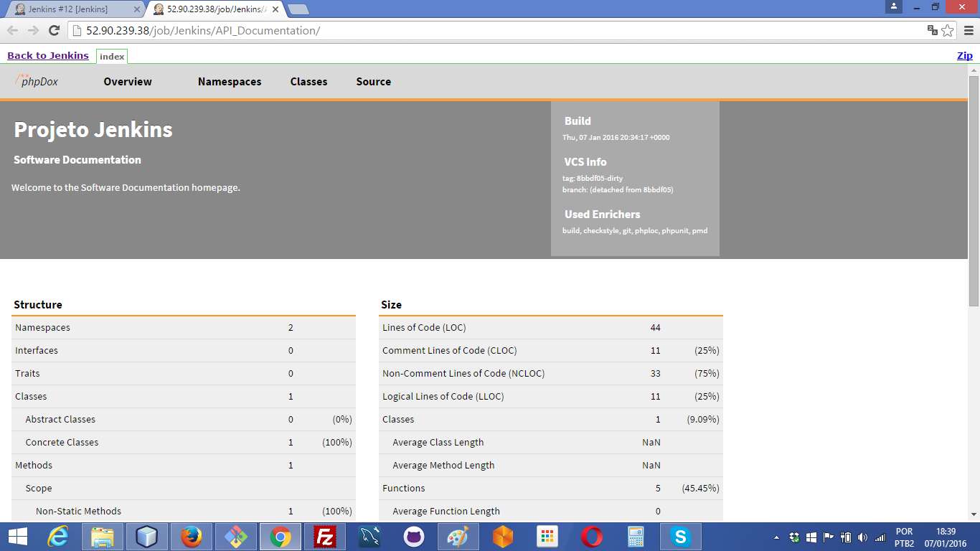Click Logical Lines of Code (LLOC) row
The image size is (980, 551).
551,397
